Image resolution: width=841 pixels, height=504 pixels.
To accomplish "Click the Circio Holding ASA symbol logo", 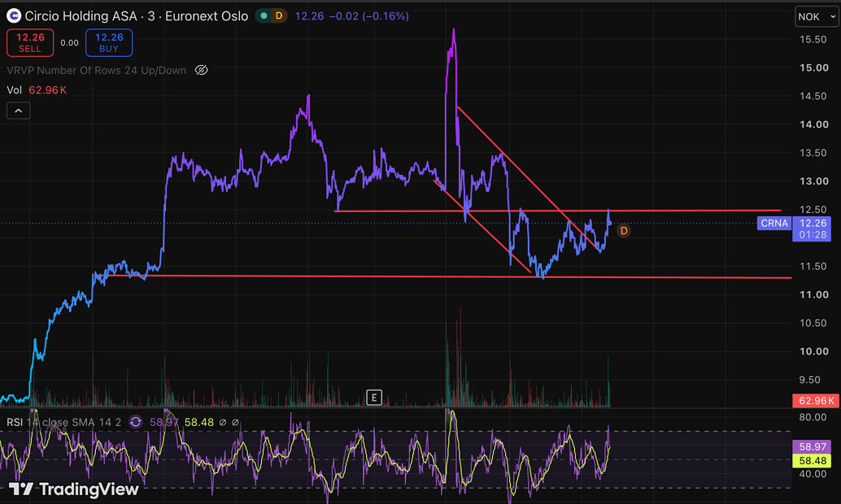I will (x=13, y=16).
